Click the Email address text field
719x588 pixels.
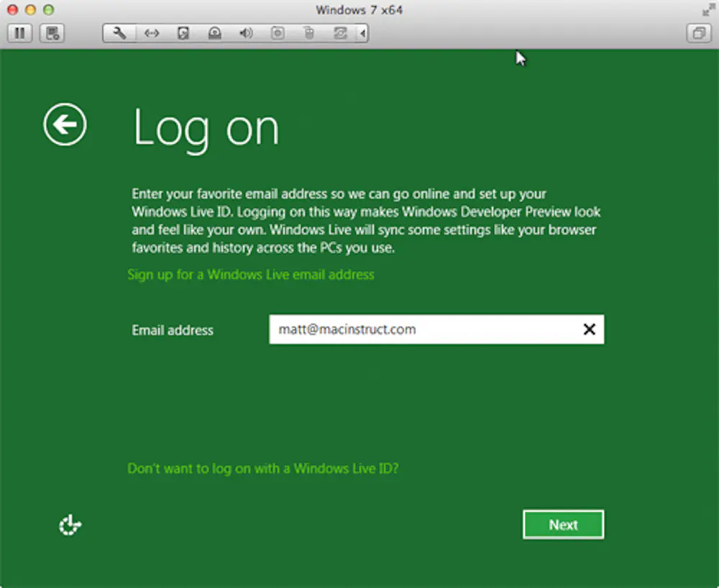424,330
